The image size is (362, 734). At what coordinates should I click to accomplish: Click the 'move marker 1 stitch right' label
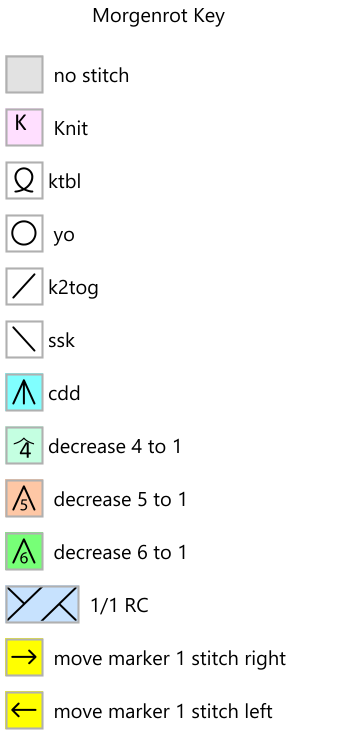coord(170,658)
